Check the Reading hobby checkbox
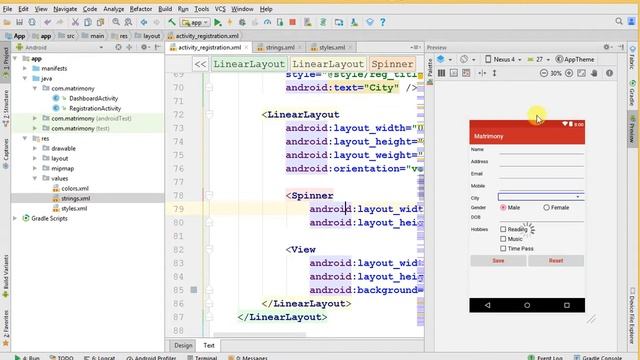This screenshot has width=640, height=360. coord(503,229)
